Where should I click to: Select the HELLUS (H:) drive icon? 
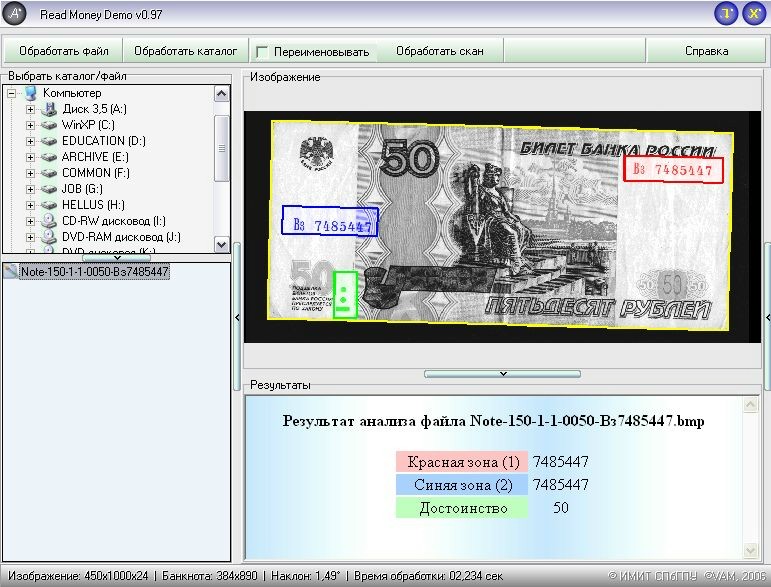(x=49, y=205)
